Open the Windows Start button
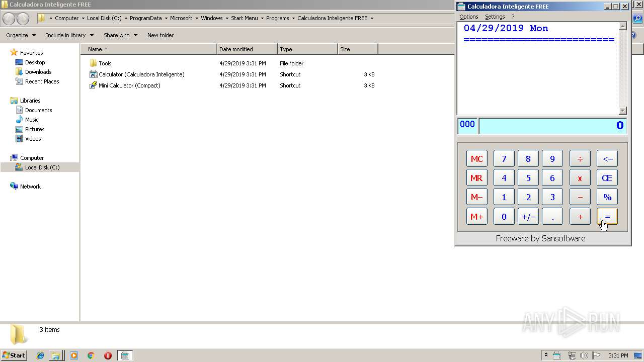644x362 pixels. [14, 355]
